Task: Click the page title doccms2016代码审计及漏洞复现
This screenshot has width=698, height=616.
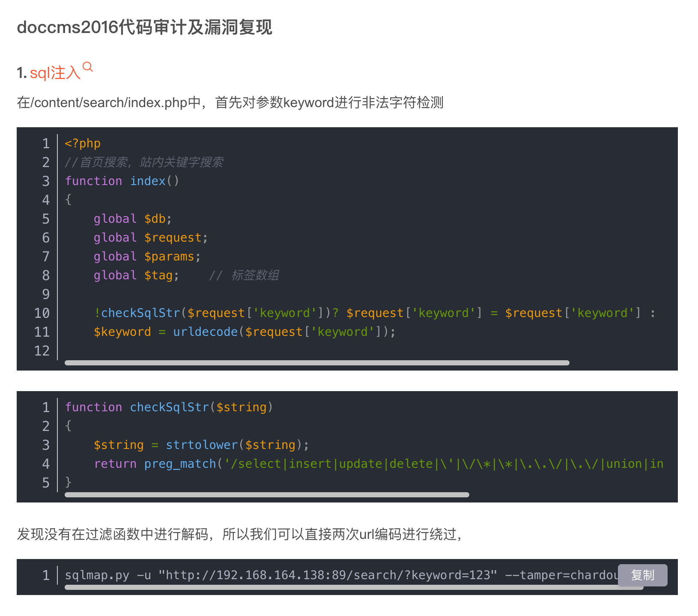Action: coord(144,27)
